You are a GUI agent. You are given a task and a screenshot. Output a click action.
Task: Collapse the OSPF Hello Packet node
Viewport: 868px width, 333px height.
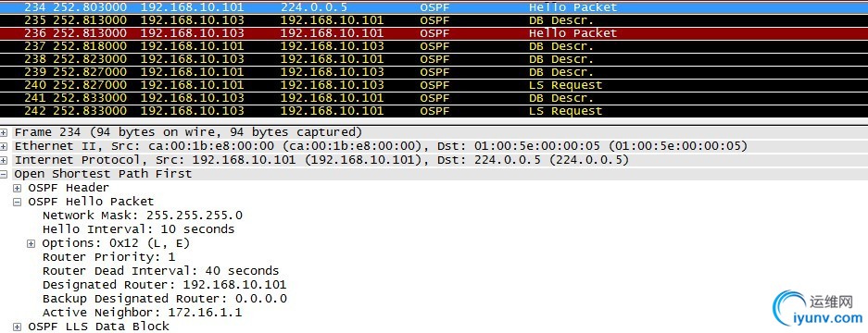tap(18, 202)
